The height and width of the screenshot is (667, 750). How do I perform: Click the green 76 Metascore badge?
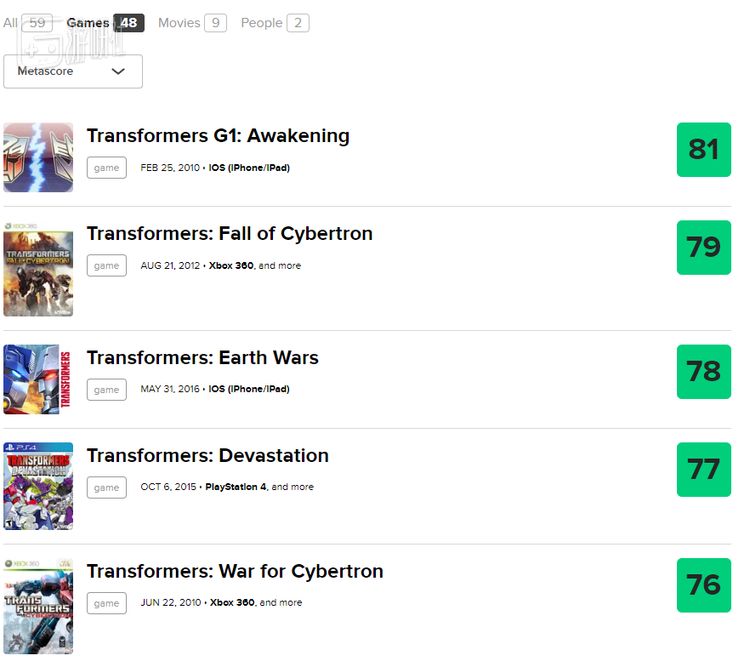[x=704, y=585]
